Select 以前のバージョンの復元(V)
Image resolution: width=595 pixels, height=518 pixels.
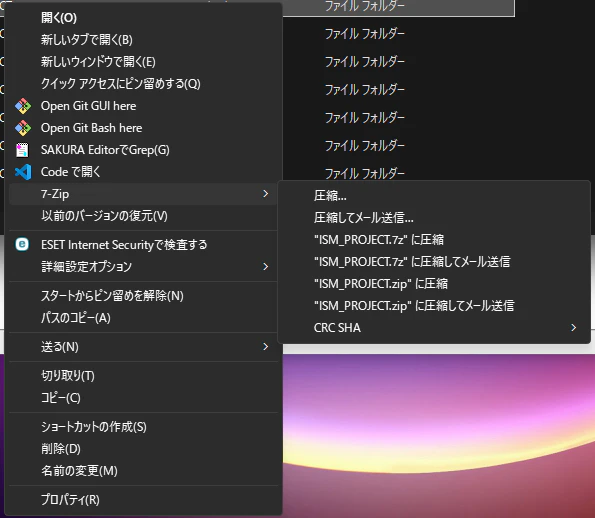point(143,216)
